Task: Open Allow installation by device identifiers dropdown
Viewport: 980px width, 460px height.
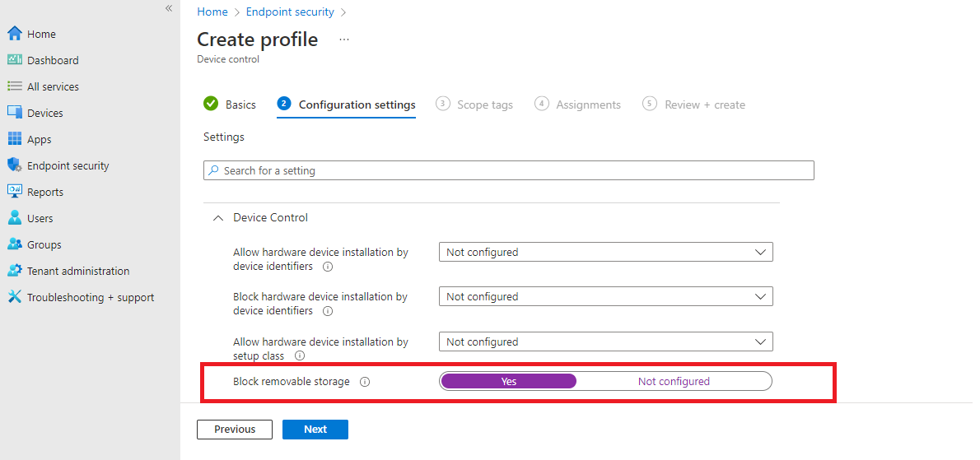Action: coord(605,253)
